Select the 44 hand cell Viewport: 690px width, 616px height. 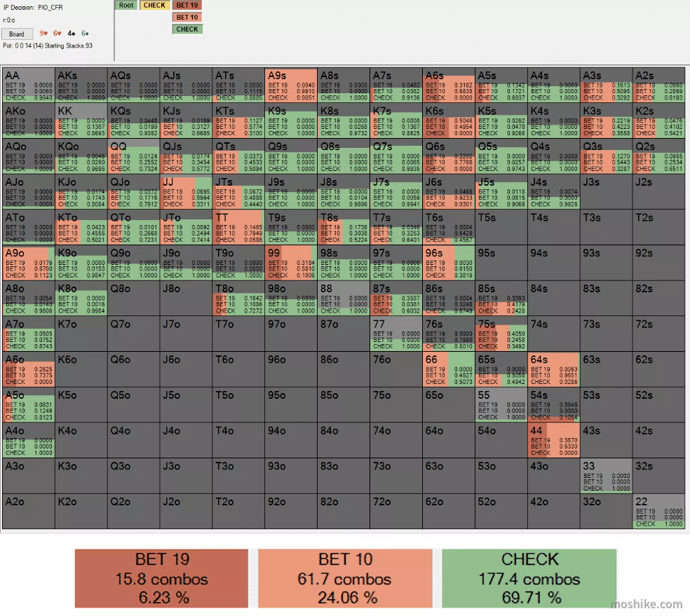(554, 441)
